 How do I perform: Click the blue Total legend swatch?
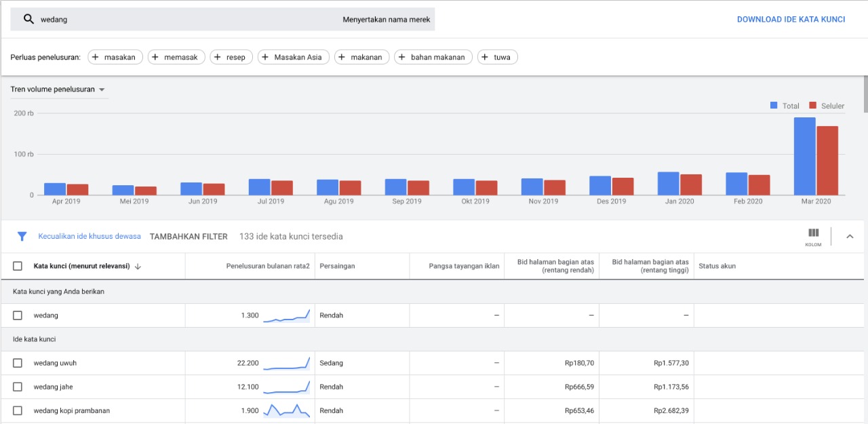tap(774, 106)
